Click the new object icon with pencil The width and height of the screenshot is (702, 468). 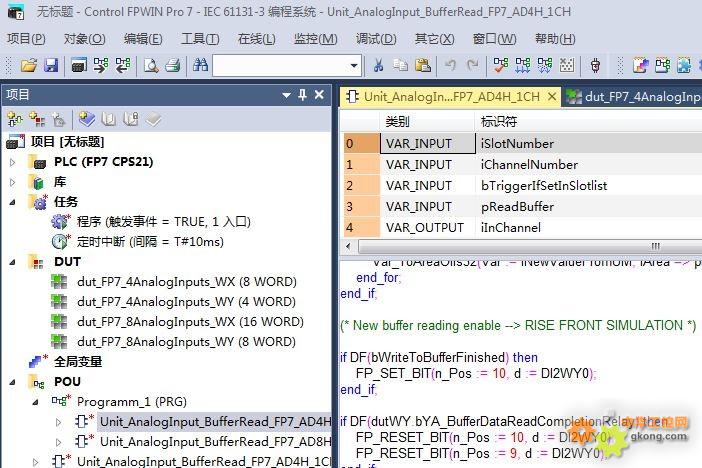[x=641, y=66]
